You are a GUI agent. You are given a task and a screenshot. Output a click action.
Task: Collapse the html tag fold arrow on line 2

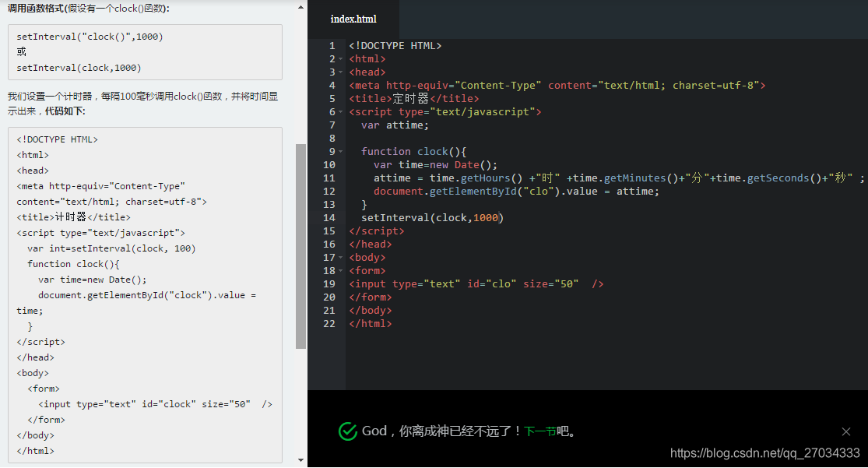pos(340,59)
